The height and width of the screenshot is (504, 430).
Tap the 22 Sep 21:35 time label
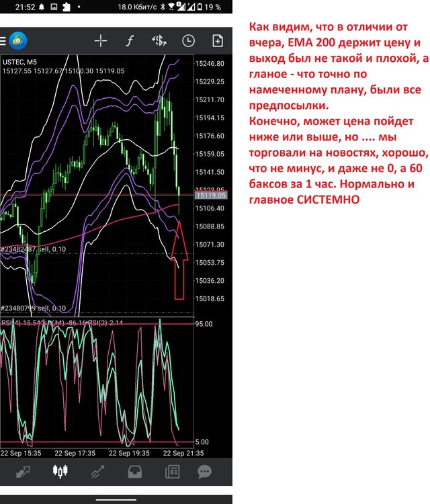[183, 453]
